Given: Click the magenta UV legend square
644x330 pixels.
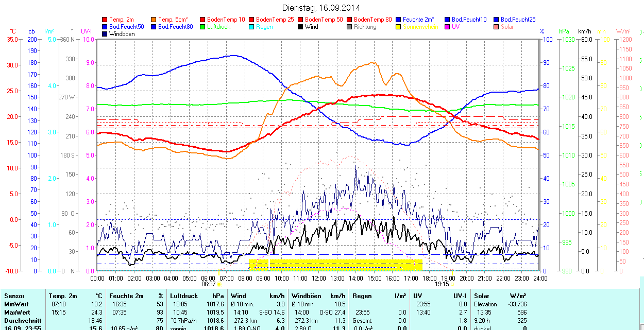Looking at the screenshot, I should point(447,27).
